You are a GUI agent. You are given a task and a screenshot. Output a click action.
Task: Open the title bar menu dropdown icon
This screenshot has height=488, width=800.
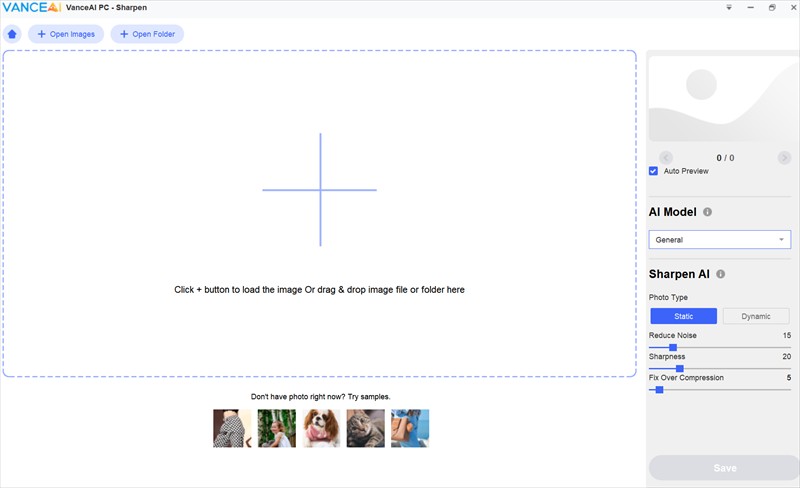[x=729, y=7]
